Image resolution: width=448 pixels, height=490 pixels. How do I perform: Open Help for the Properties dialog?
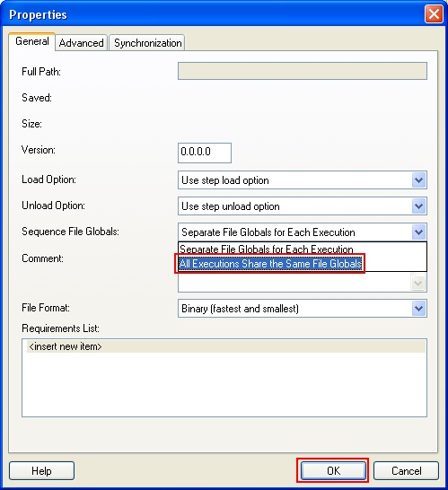pos(41,470)
